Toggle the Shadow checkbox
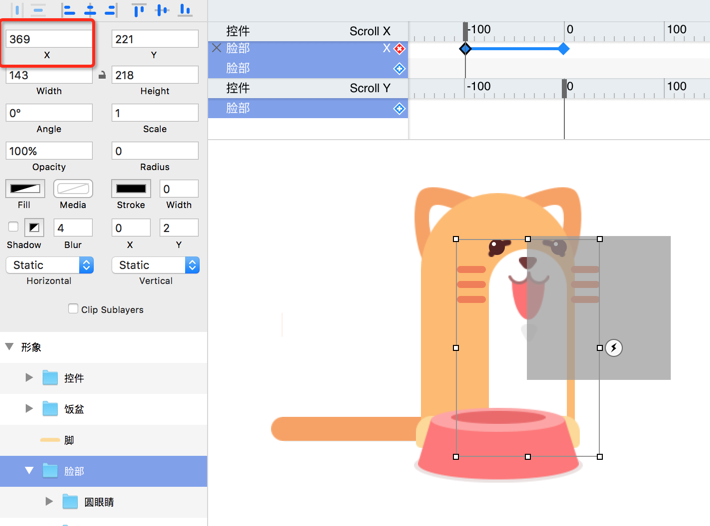 (x=13, y=226)
